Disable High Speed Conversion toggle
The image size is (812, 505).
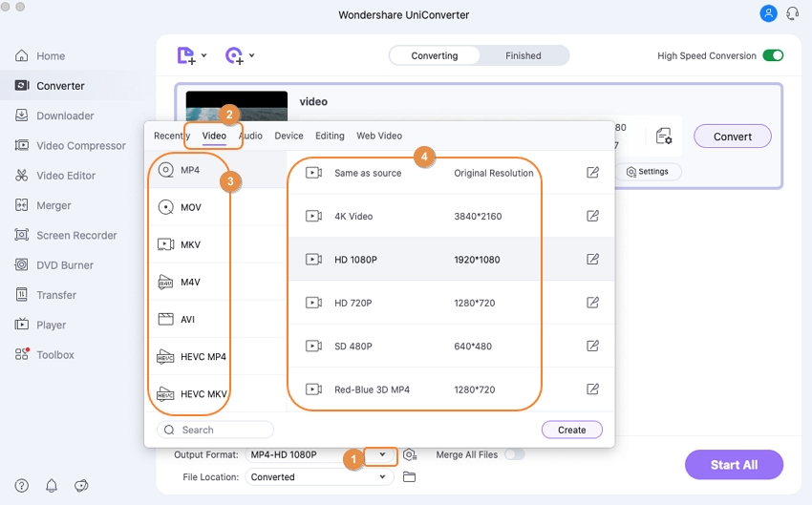[773, 55]
